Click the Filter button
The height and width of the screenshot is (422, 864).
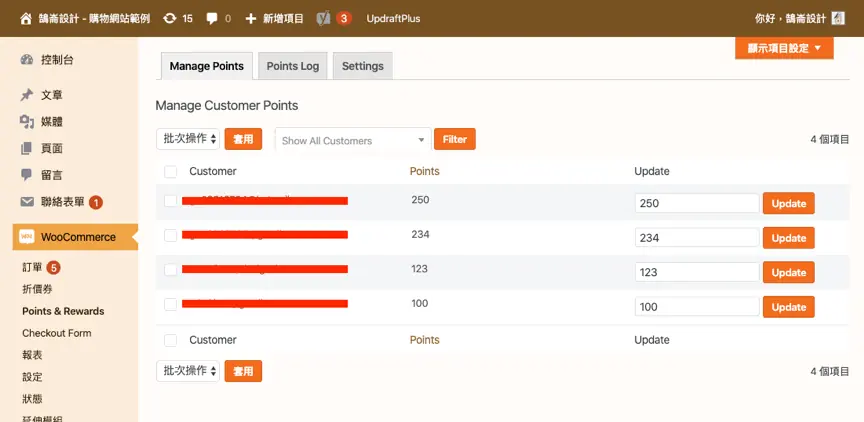[x=455, y=139]
